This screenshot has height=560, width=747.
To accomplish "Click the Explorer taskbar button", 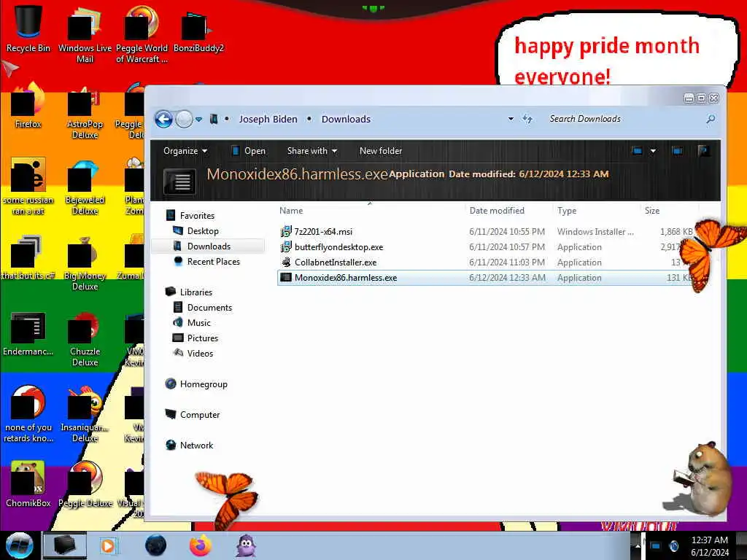I will point(65,545).
